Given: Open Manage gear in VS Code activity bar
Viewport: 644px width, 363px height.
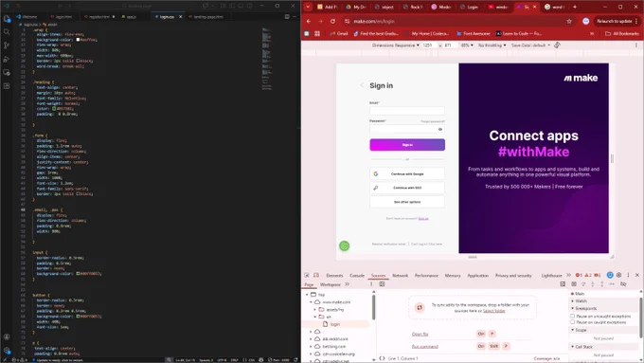Looking at the screenshot, I should click(x=7, y=351).
